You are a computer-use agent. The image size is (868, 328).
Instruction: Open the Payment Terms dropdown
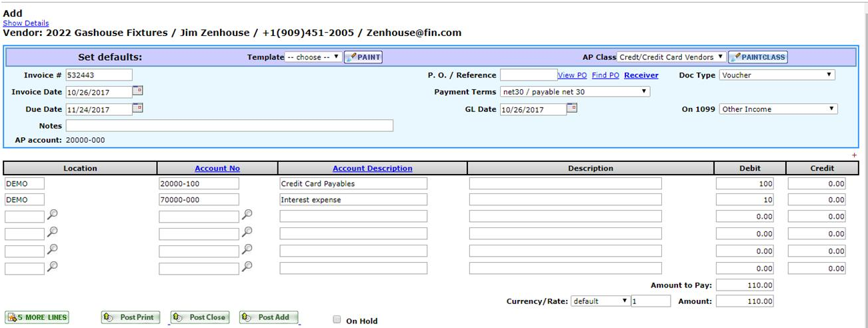[x=575, y=92]
